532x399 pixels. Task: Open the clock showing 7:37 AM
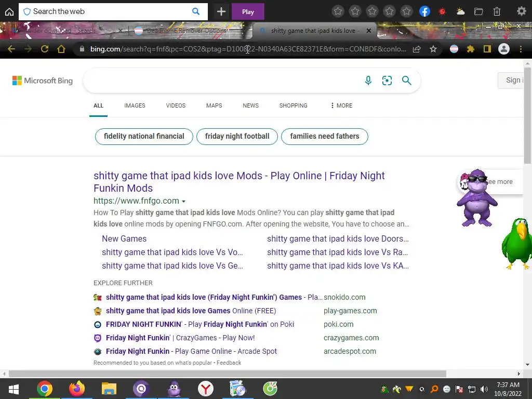coord(508,389)
